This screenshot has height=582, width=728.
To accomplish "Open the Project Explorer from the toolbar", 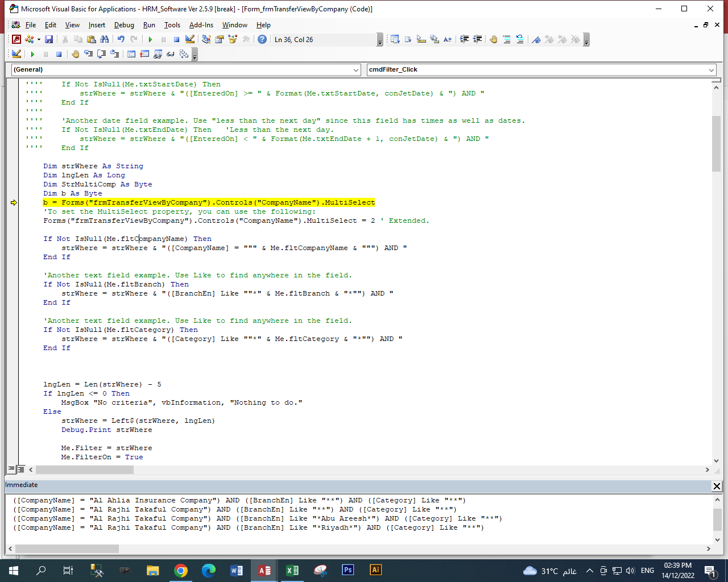I will 206,39.
